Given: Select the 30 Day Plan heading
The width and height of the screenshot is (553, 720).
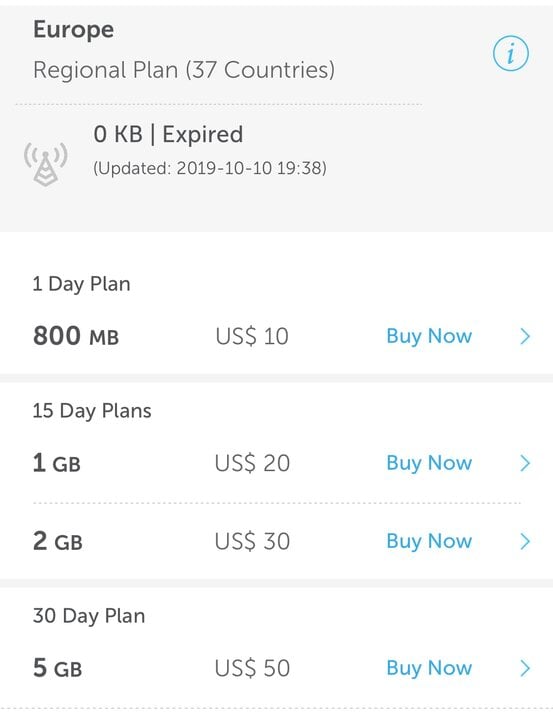Looking at the screenshot, I should pyautogui.click(x=89, y=617).
